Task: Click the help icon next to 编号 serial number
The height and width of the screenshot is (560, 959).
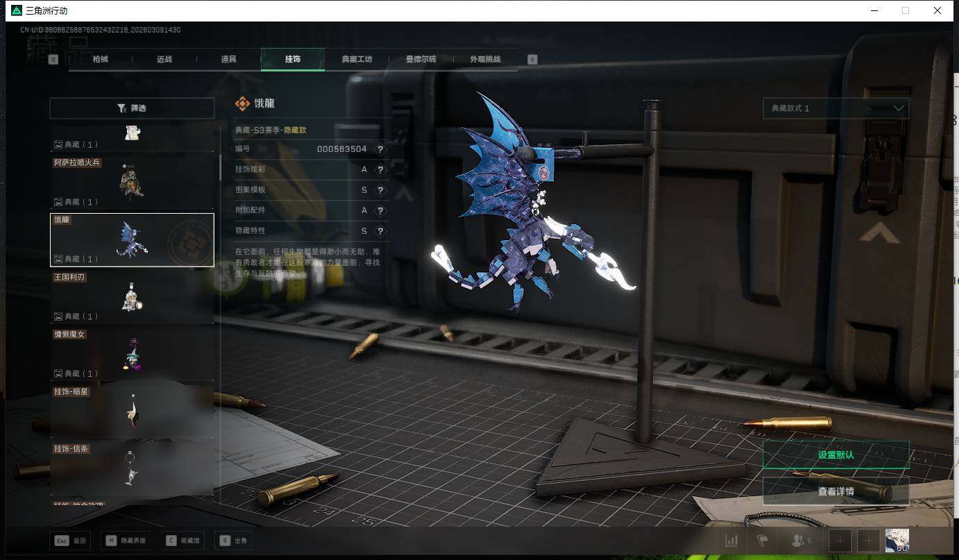Action: pyautogui.click(x=380, y=149)
